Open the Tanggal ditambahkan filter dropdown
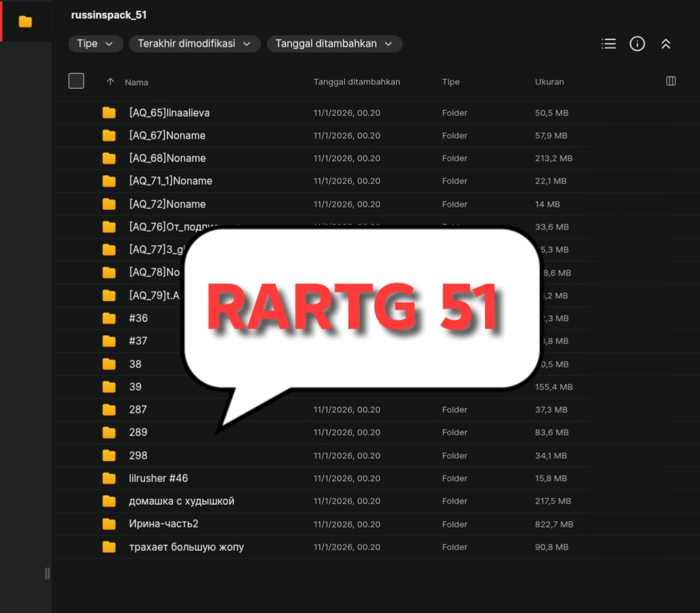 (x=334, y=44)
